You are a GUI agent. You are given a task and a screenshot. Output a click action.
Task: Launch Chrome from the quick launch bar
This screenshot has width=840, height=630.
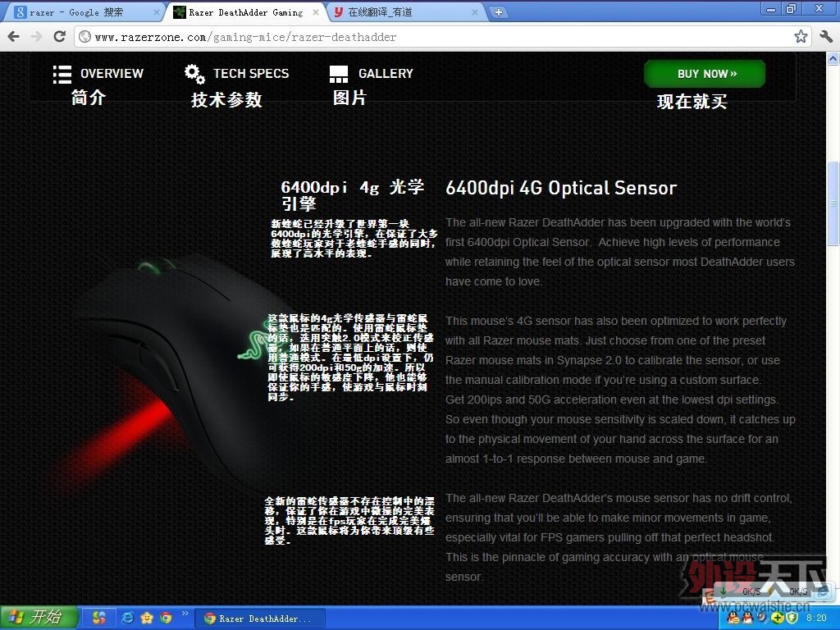166,619
